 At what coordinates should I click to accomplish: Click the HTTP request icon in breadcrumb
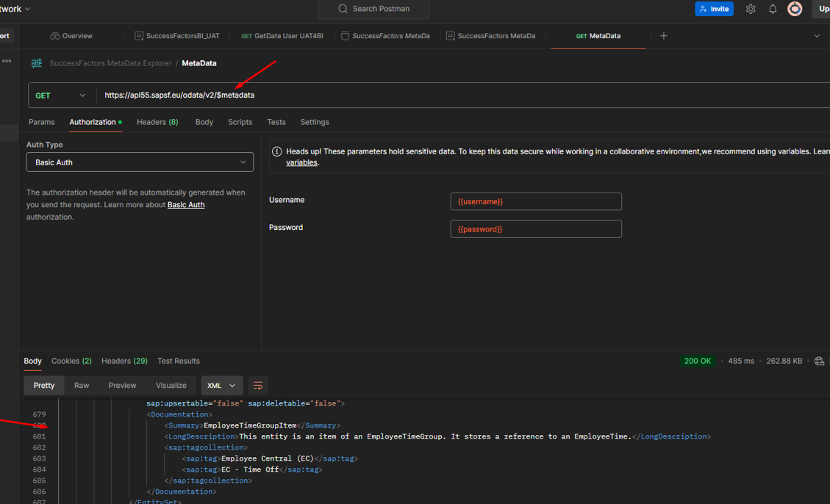pyautogui.click(x=37, y=63)
